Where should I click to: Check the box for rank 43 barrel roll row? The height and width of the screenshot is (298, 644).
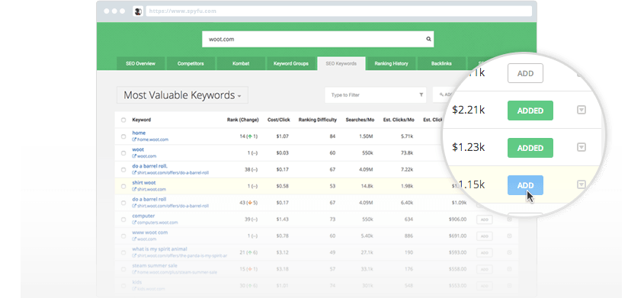123,203
